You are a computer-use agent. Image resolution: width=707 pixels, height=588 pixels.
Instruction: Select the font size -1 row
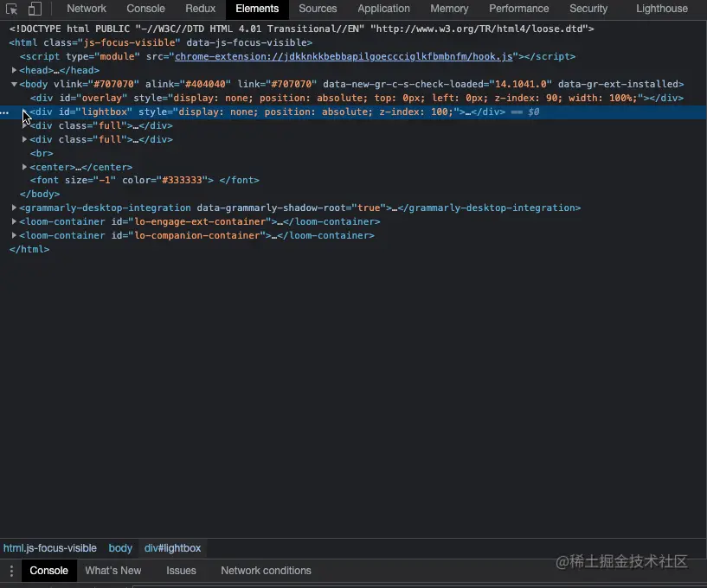[145, 180]
